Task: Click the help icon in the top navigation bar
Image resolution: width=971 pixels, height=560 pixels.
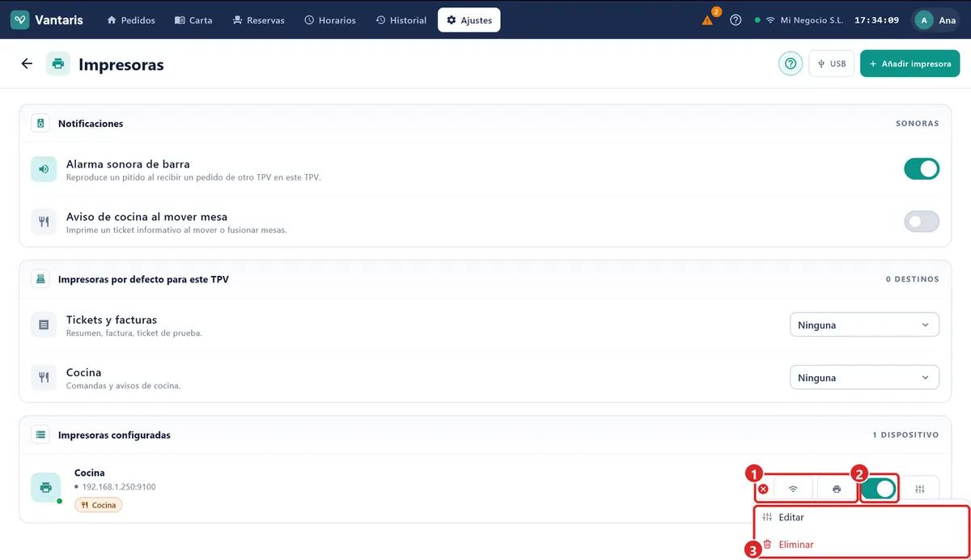Action: click(736, 20)
